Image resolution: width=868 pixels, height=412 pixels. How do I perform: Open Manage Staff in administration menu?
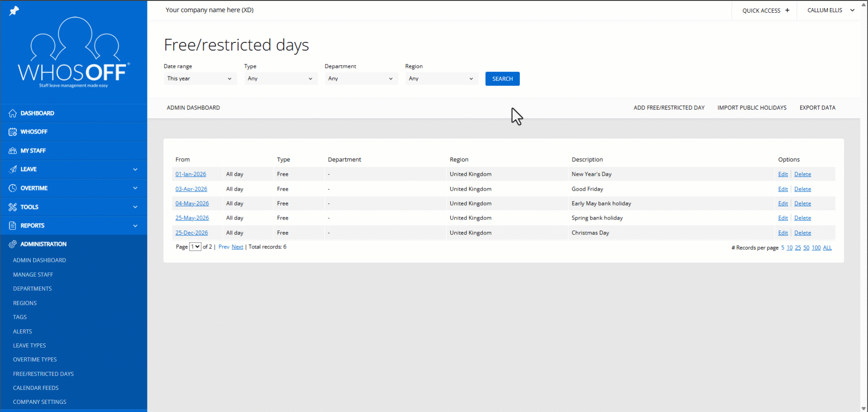[x=33, y=275]
